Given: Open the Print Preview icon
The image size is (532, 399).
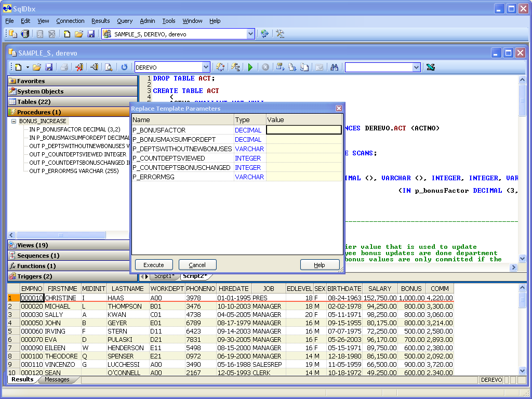Looking at the screenshot, I should [109, 67].
